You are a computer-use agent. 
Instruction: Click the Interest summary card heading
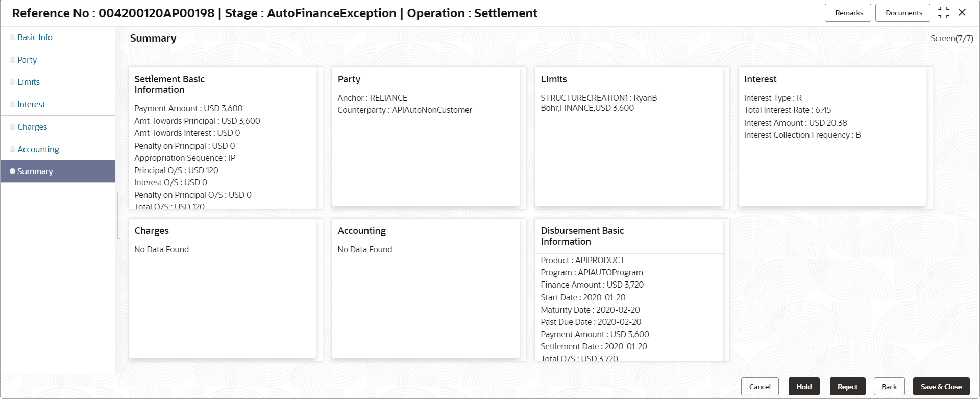760,79
